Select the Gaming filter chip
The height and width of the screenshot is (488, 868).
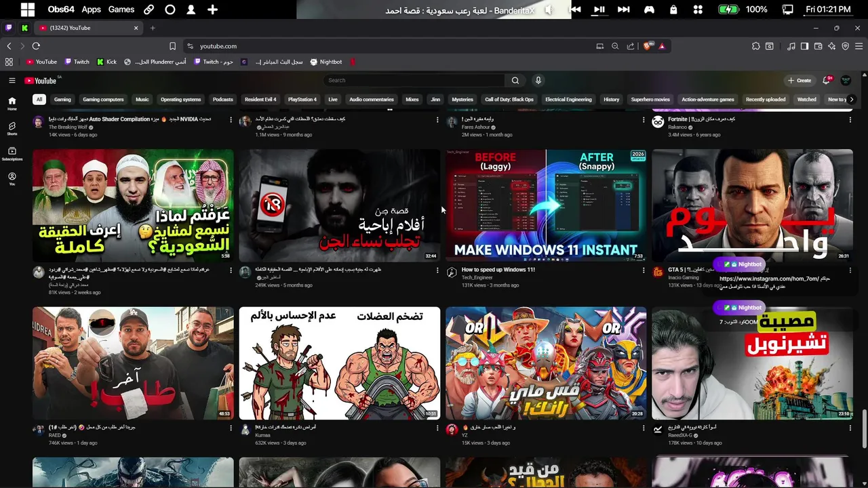(62, 100)
